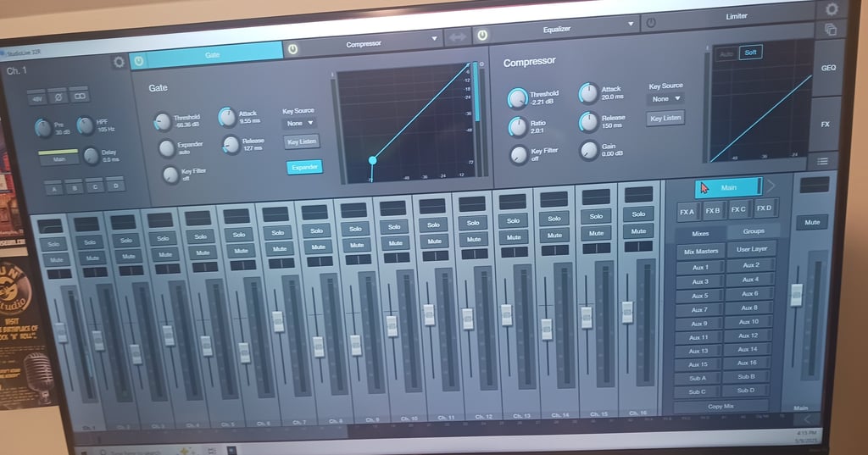Open the FX side tab
868x455 pixels.
825,125
